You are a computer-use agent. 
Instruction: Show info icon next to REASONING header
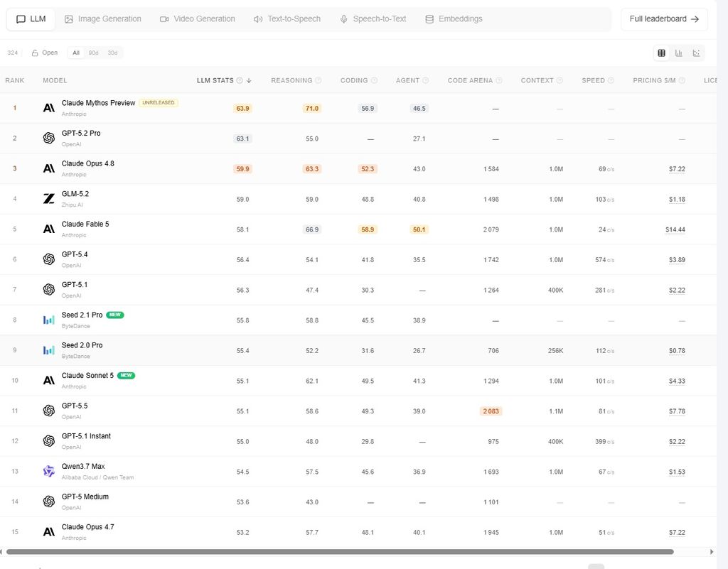coord(318,81)
